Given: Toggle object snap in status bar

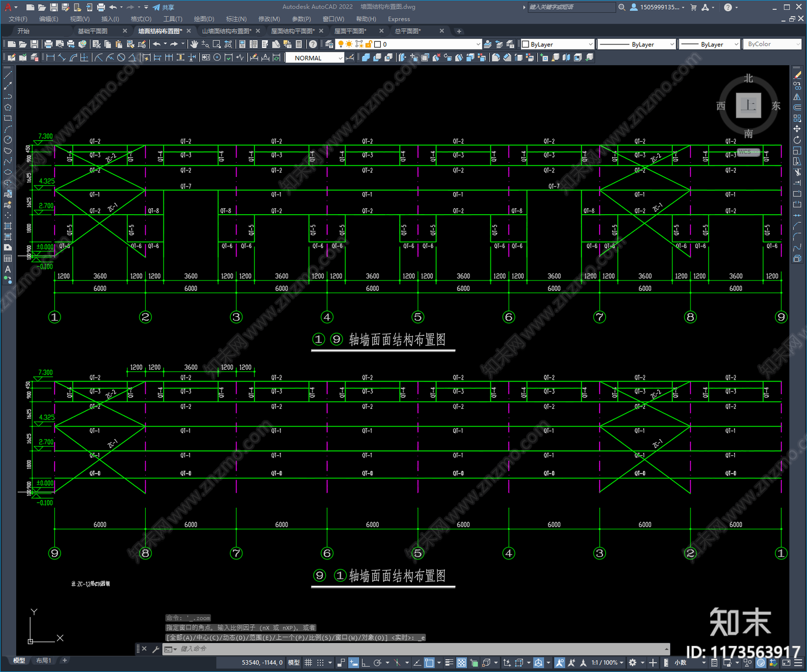Looking at the screenshot, I should (x=429, y=662).
